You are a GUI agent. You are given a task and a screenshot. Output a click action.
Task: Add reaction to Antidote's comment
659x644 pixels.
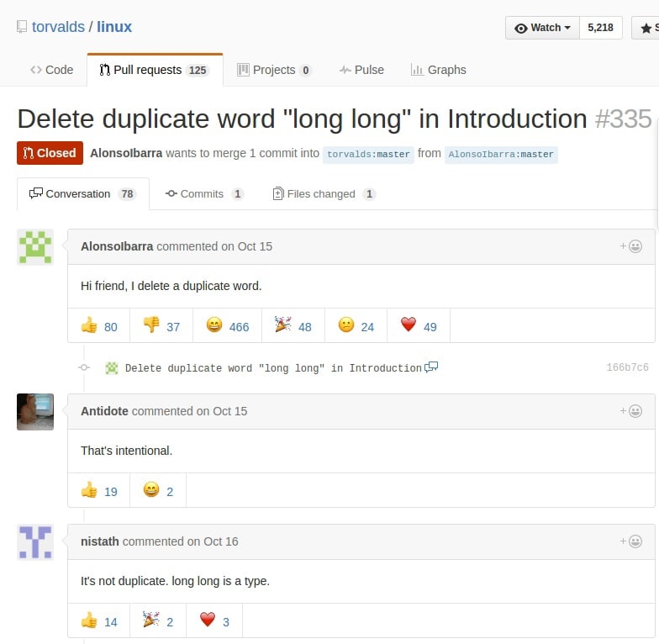pos(630,411)
